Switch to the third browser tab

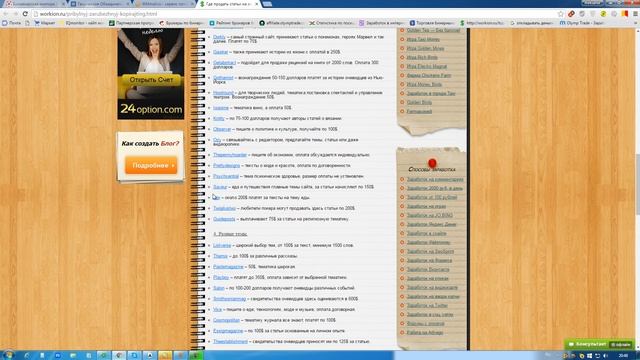(165, 4)
